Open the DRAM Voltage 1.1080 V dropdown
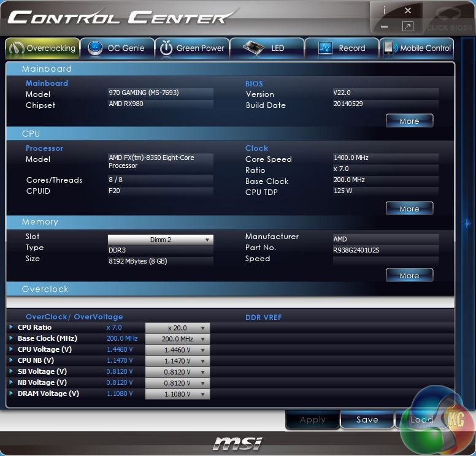 [178, 394]
